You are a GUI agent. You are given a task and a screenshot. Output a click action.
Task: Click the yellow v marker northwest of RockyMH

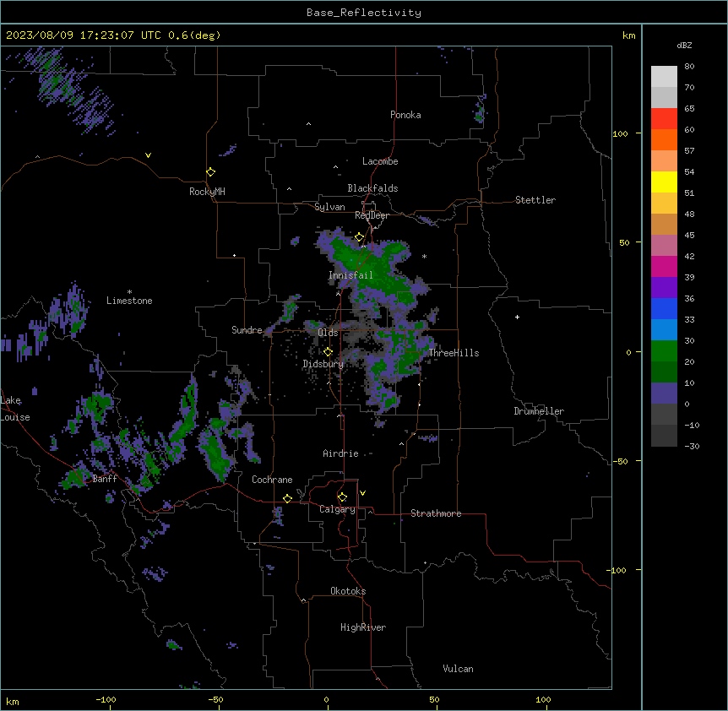(x=148, y=155)
